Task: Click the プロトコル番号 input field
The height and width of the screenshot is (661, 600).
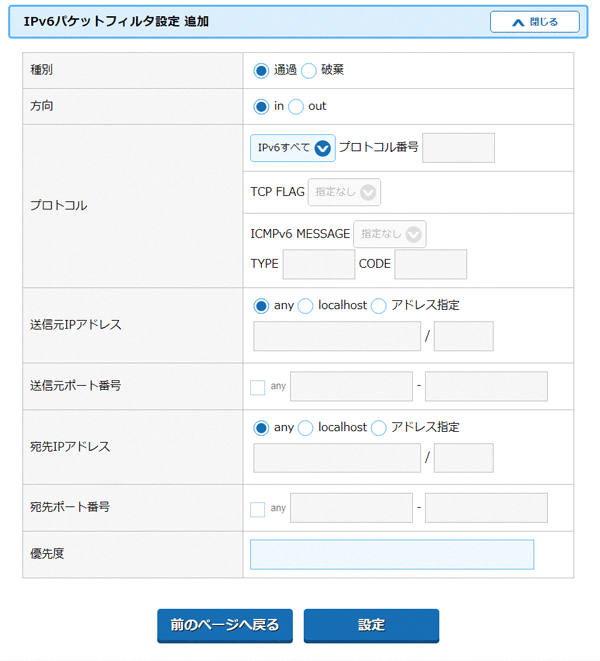Action: [x=458, y=148]
